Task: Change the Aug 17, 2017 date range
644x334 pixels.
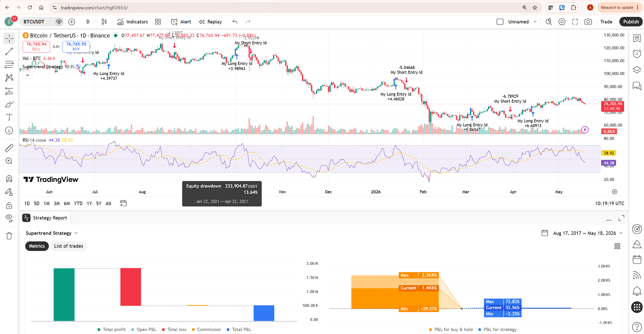Action: [582, 233]
